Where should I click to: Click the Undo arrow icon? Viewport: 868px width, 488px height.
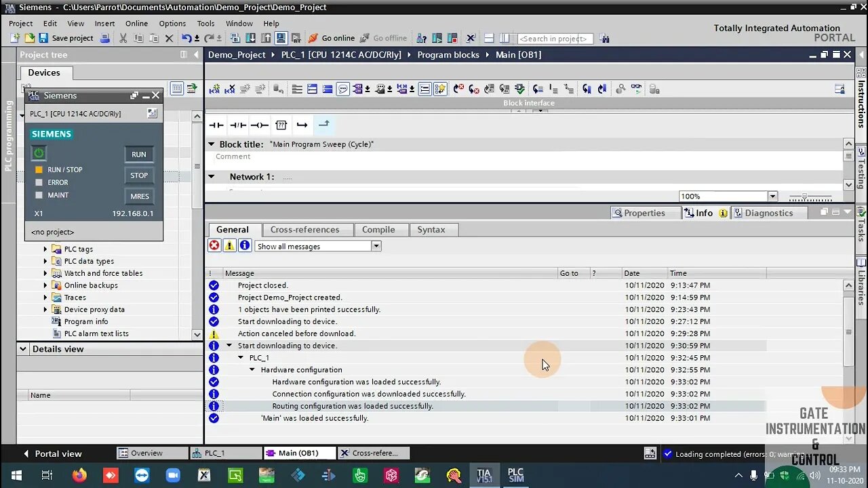click(186, 38)
